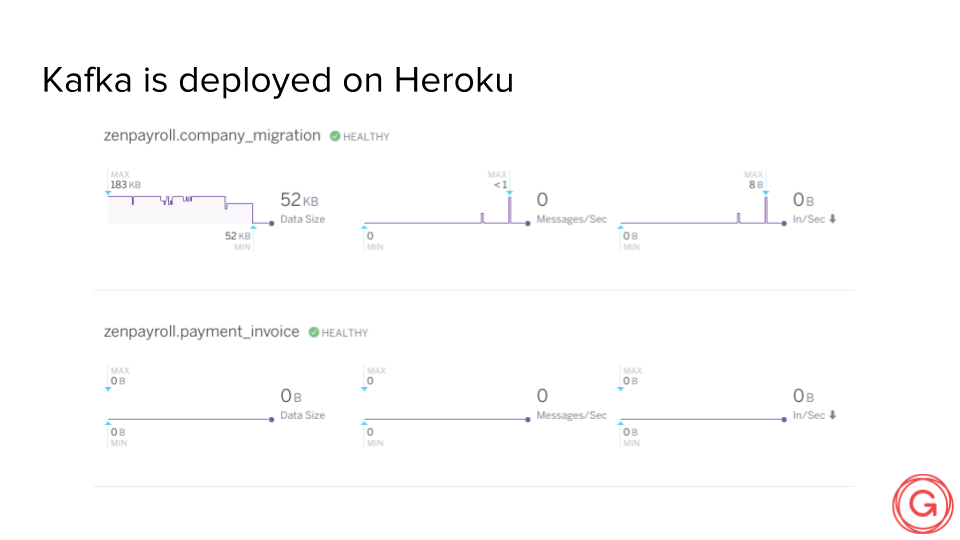The height and width of the screenshot is (540, 960).
Task: Click the In/Sec down arrow for company_migration
Action: pos(833,219)
